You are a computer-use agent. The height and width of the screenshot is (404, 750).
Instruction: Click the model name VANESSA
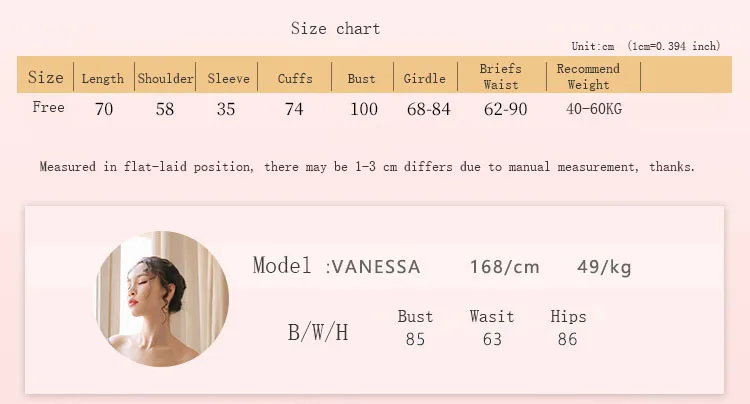[x=376, y=267]
